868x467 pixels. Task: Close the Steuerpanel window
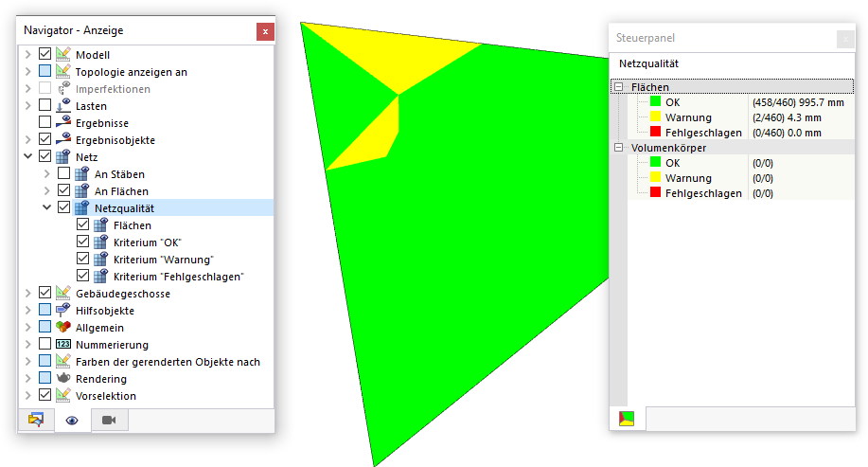tap(845, 39)
